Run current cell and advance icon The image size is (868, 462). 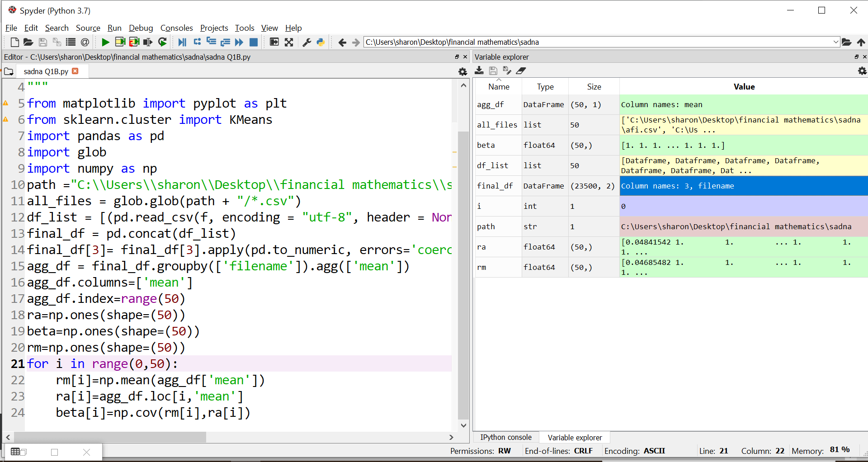(134, 42)
